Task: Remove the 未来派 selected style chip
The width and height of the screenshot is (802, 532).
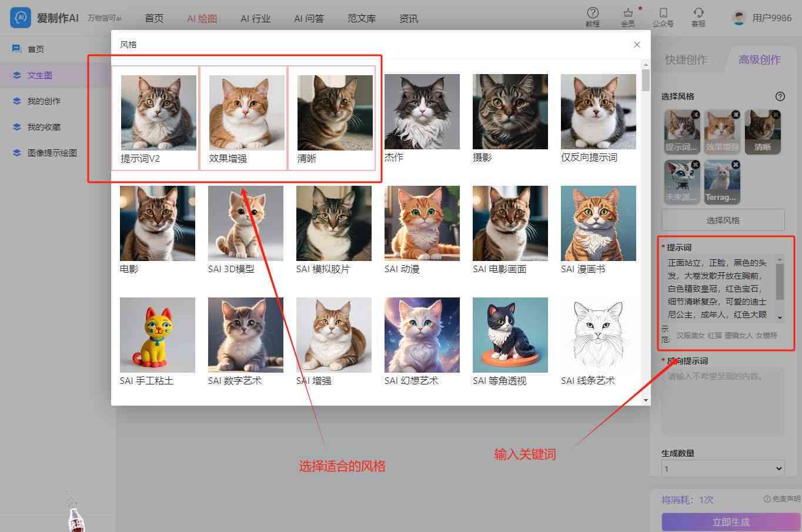Action: click(696, 165)
